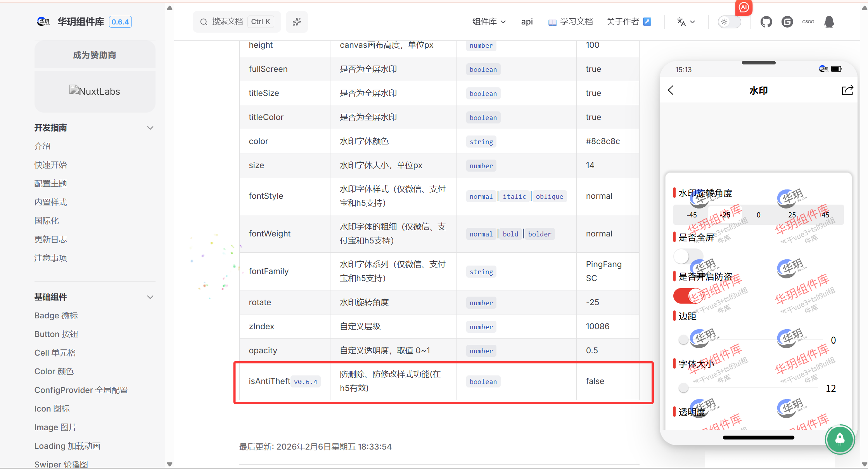Click the book icon before 学习文档
Viewport: 868px width, 469px height.
(x=552, y=22)
